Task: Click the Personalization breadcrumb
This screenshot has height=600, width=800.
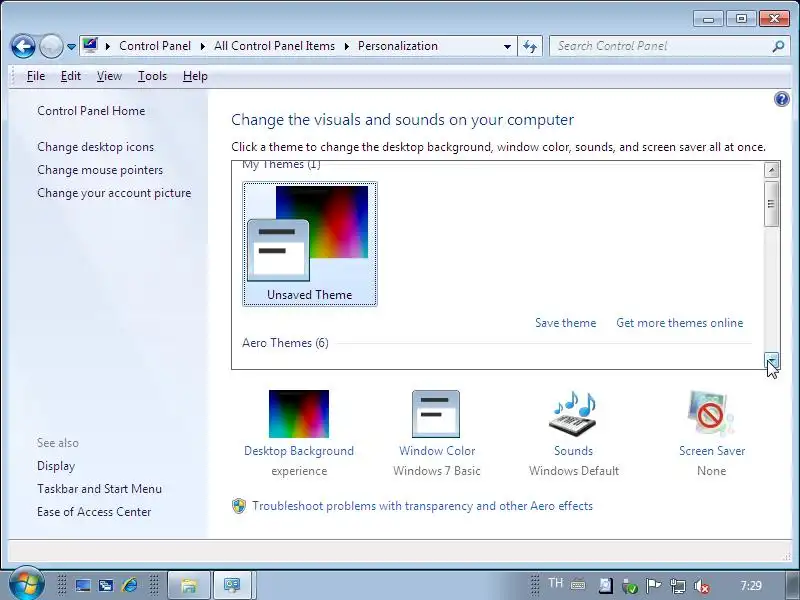Action: coord(397,46)
